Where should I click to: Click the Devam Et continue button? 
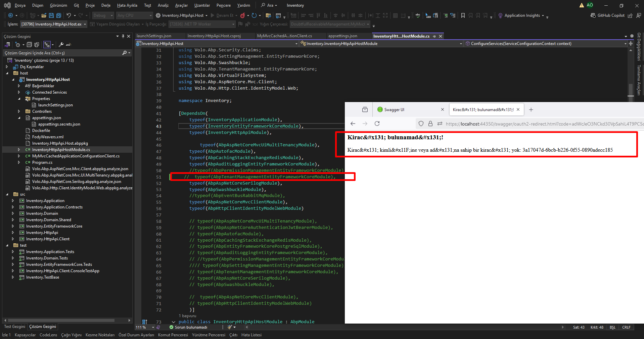tap(222, 15)
